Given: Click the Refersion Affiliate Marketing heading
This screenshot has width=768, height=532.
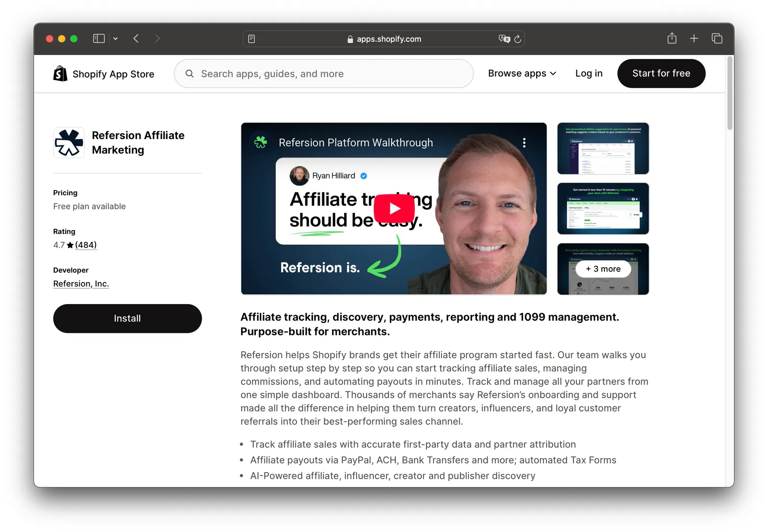Looking at the screenshot, I should (138, 142).
